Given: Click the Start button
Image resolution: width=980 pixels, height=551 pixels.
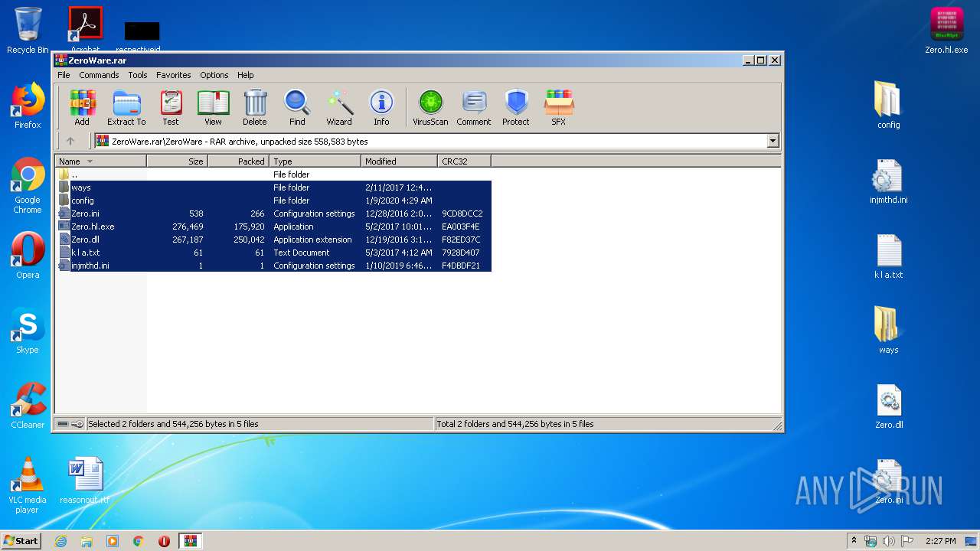Looking at the screenshot, I should [21, 540].
